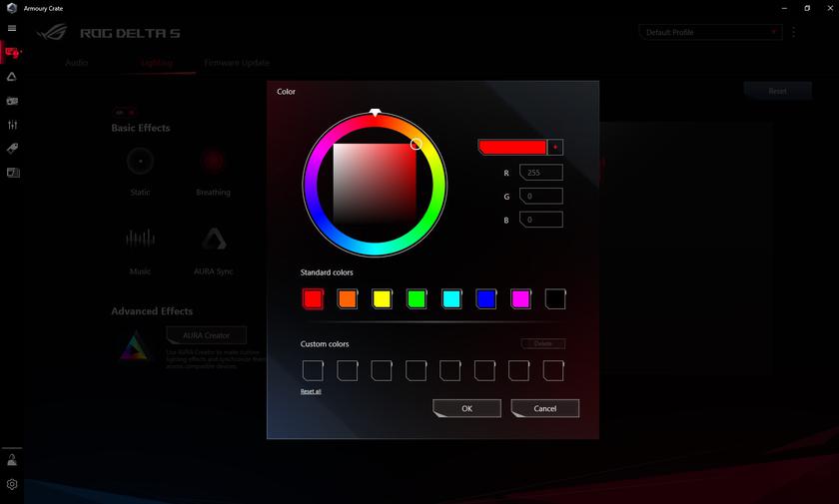Open the sliders-style sidebar icon

pos(12,125)
